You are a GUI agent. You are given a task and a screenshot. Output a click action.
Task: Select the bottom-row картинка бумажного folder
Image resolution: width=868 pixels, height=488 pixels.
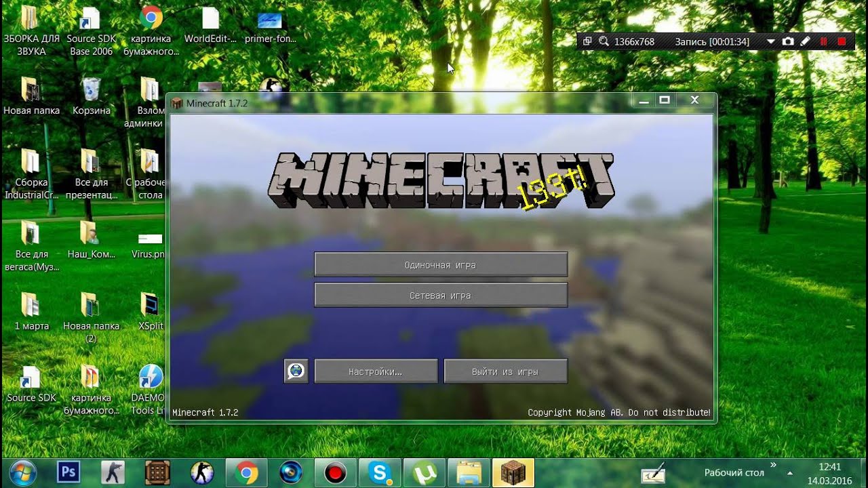[x=91, y=390]
